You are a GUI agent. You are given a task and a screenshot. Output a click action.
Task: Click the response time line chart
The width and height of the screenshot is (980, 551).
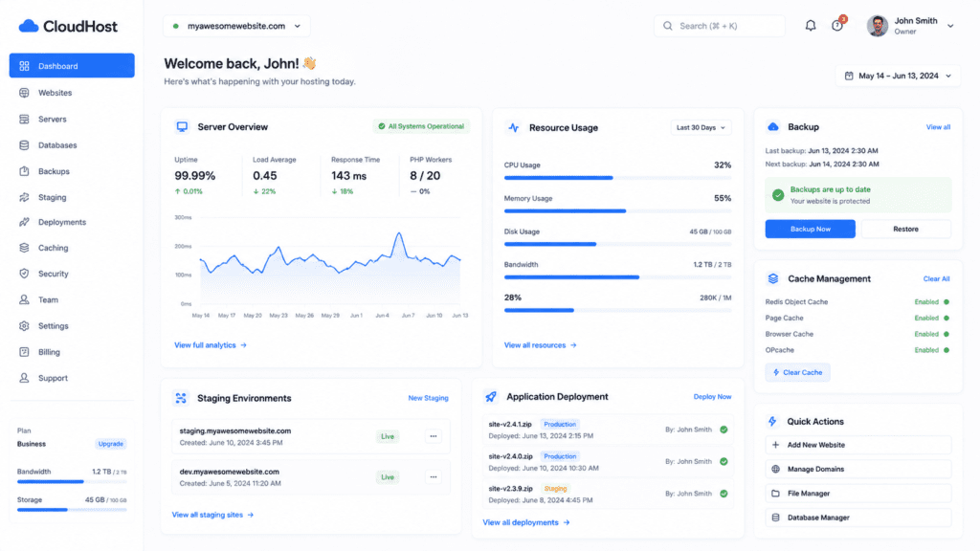click(330, 269)
